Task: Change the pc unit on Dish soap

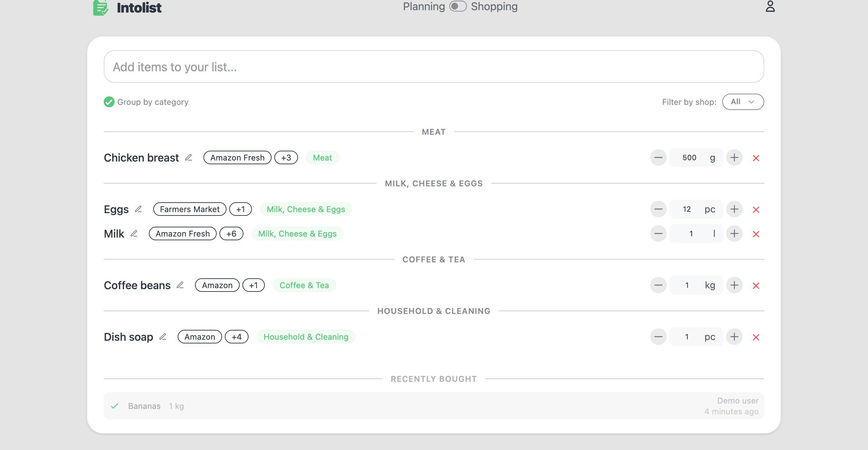Action: coord(710,337)
